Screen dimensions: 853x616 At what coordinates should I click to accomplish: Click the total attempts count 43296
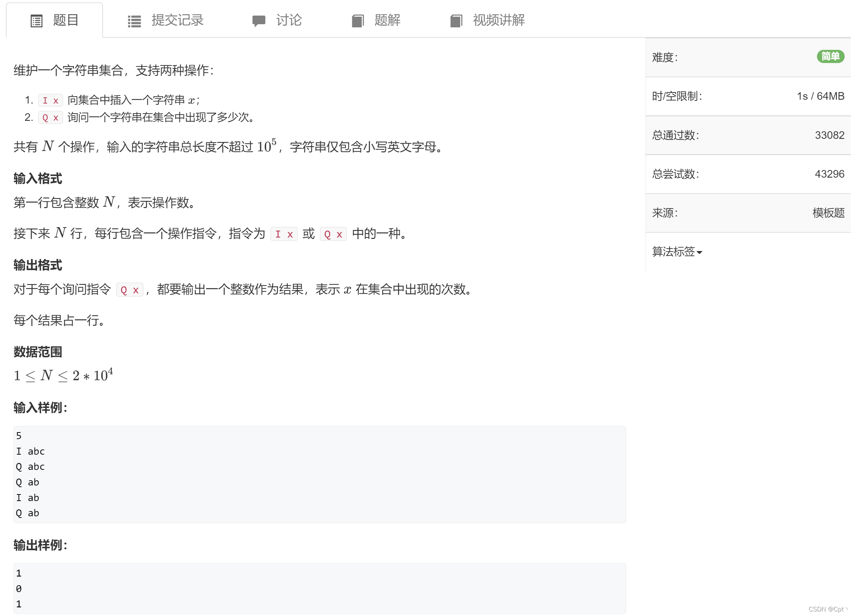click(829, 174)
